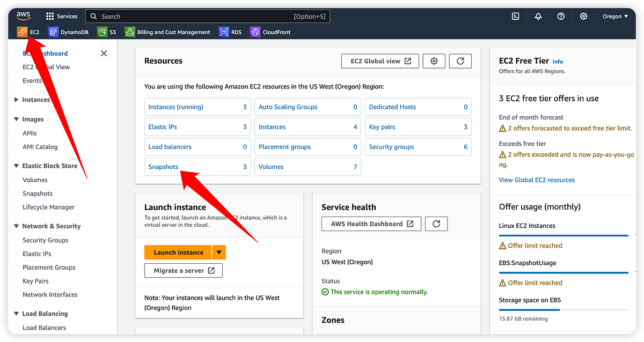Open RDS from the favorites bar
The height and width of the screenshot is (342, 644).
(230, 32)
